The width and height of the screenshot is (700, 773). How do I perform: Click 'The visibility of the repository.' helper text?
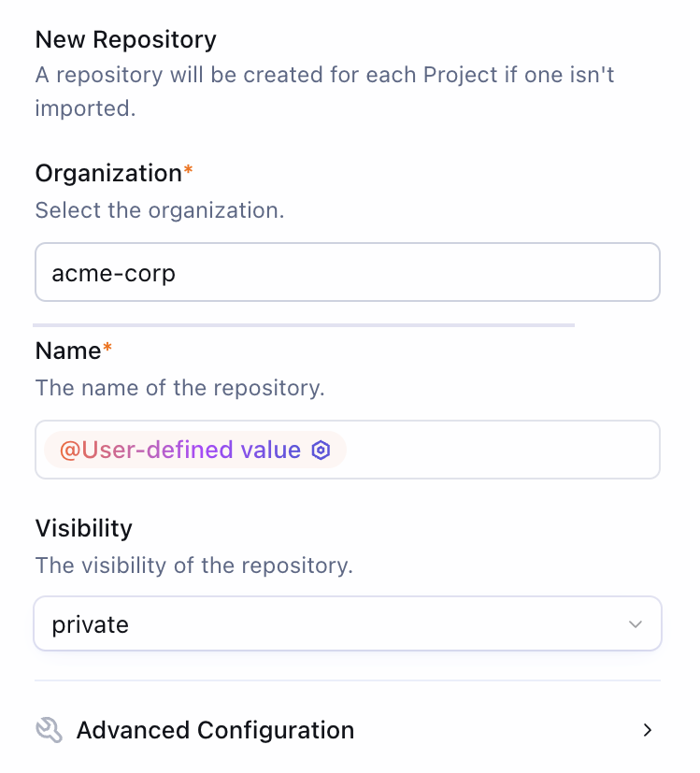click(194, 565)
